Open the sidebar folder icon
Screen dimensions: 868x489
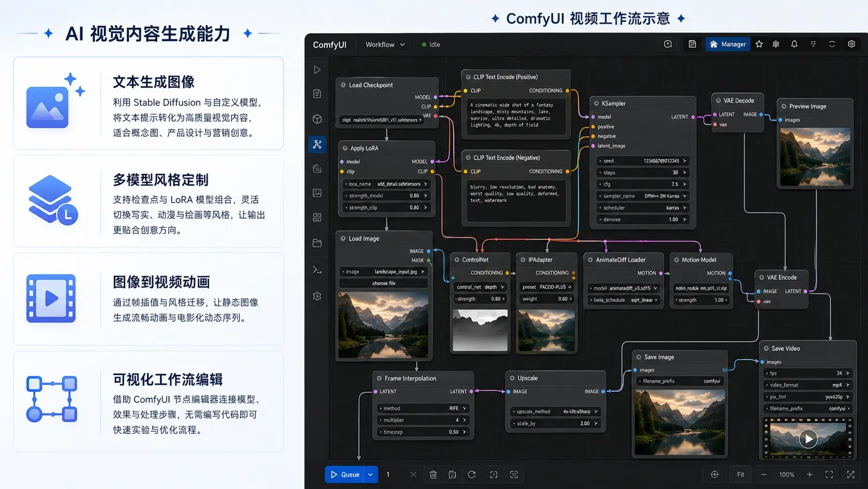click(x=317, y=243)
